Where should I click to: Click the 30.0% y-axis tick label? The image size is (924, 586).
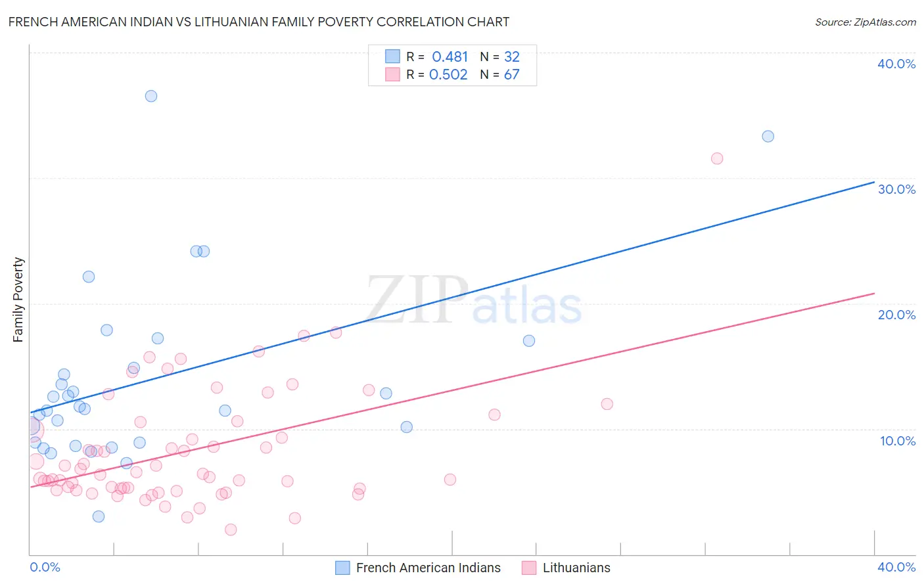896,189
